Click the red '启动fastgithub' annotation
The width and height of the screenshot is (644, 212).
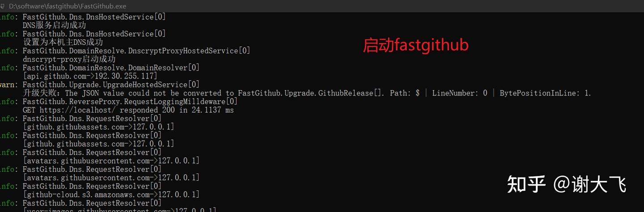click(415, 46)
